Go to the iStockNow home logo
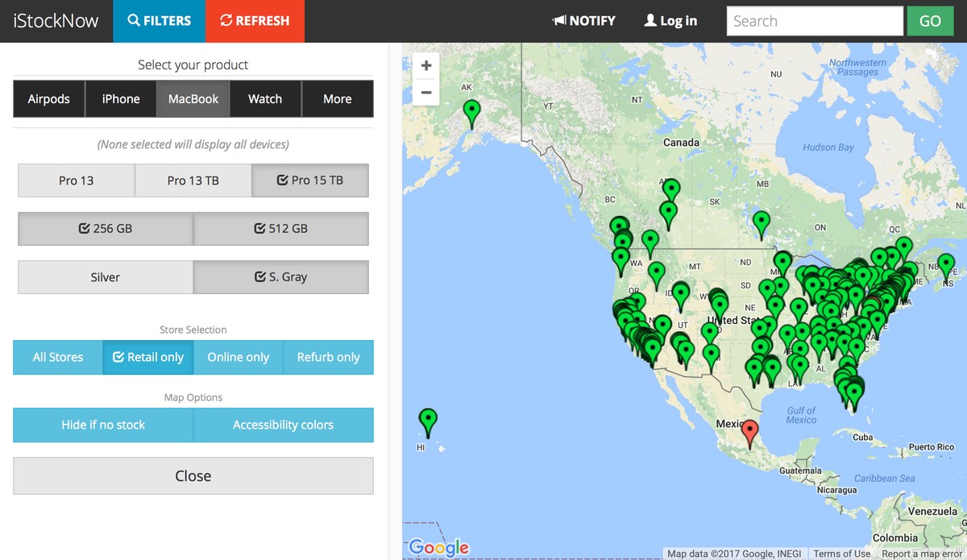 [x=56, y=21]
